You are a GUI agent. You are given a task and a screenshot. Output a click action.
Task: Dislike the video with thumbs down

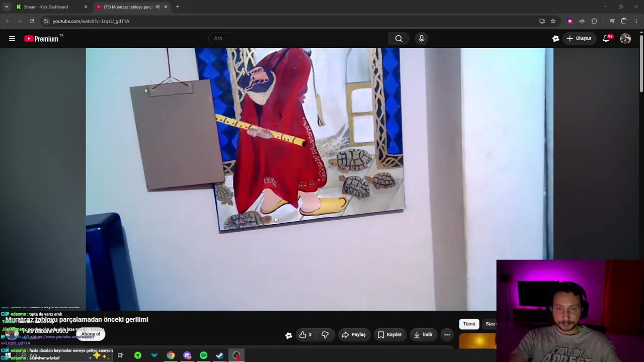(x=325, y=335)
